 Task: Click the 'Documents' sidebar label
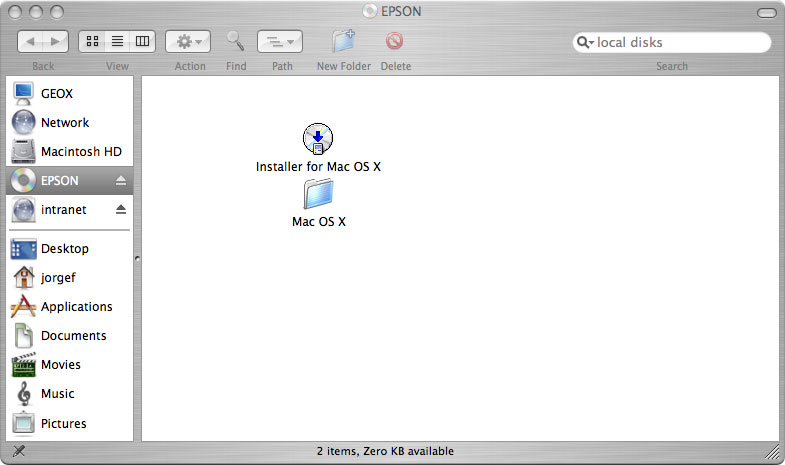point(74,336)
